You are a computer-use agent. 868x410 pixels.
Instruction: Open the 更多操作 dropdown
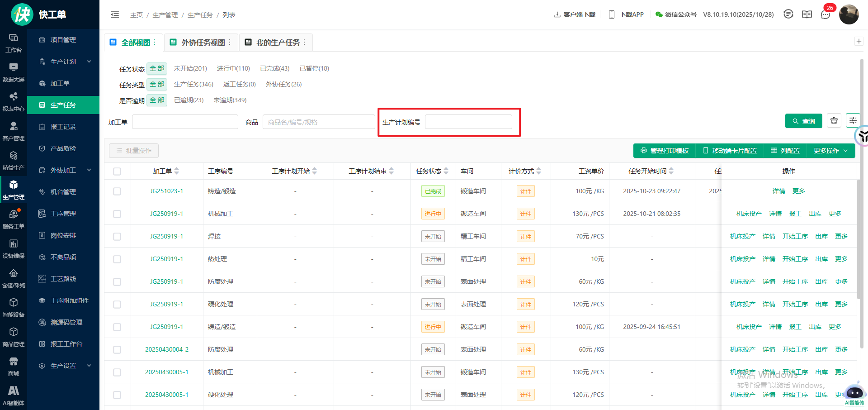[x=830, y=151]
